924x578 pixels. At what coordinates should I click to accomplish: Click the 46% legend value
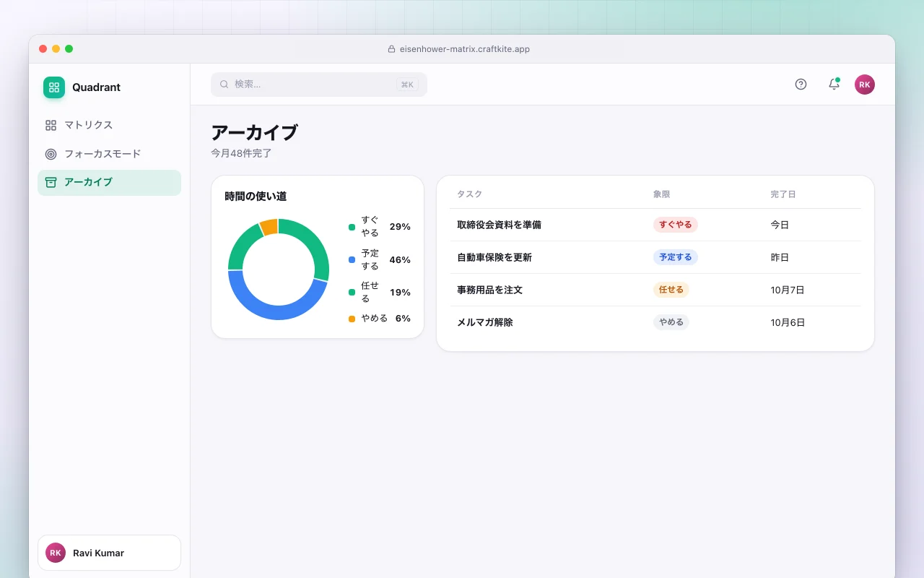coord(400,259)
